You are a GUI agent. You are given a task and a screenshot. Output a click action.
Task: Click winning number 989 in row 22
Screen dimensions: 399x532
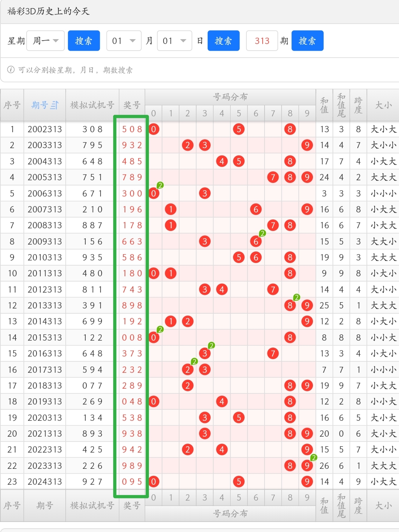click(x=132, y=466)
